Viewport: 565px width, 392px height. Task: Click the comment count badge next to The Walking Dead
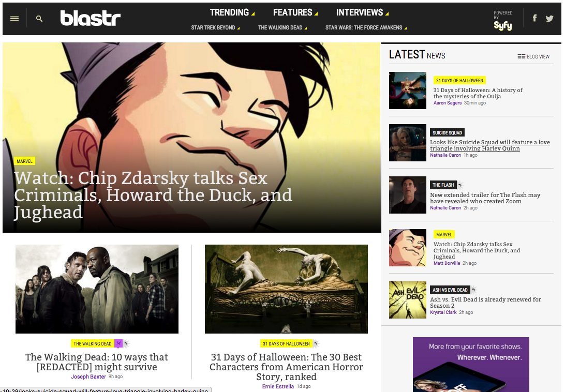click(x=118, y=344)
